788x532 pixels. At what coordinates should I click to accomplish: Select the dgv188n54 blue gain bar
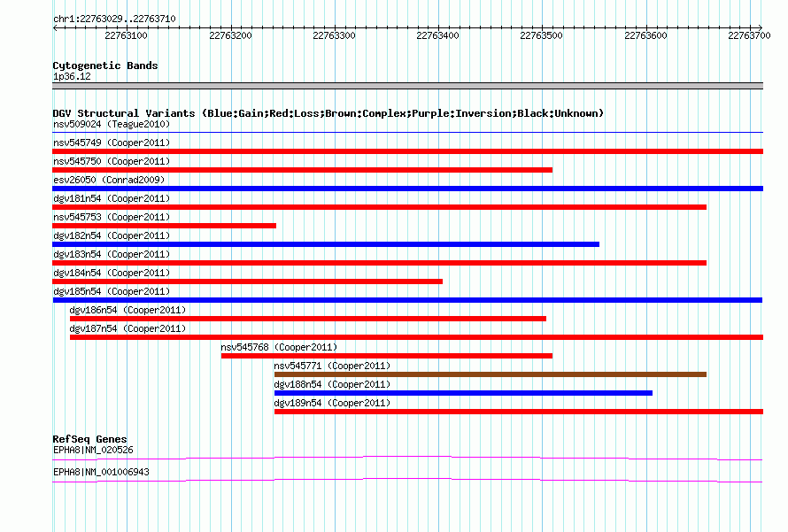click(x=463, y=393)
